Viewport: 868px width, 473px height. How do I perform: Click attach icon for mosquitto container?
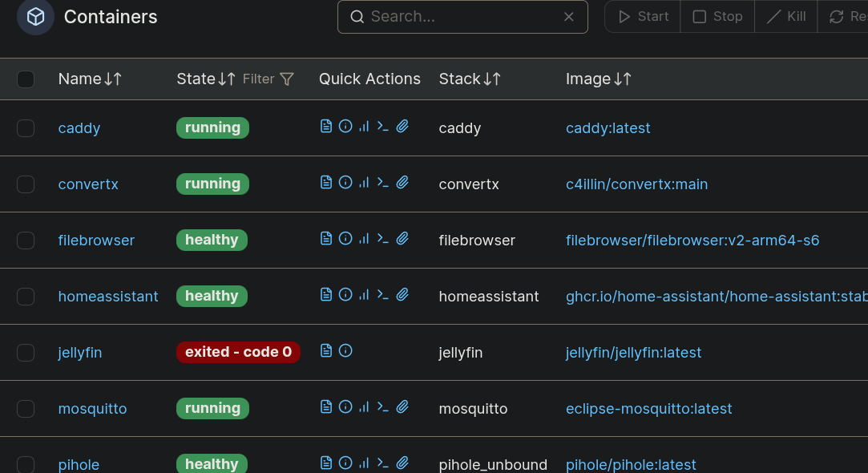pos(402,407)
